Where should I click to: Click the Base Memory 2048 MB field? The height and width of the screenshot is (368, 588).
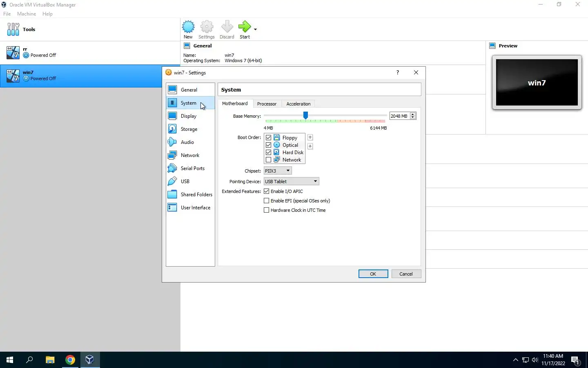[399, 116]
